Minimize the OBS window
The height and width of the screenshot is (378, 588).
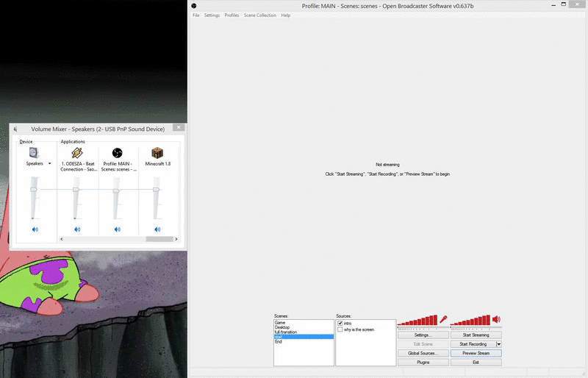553,5
